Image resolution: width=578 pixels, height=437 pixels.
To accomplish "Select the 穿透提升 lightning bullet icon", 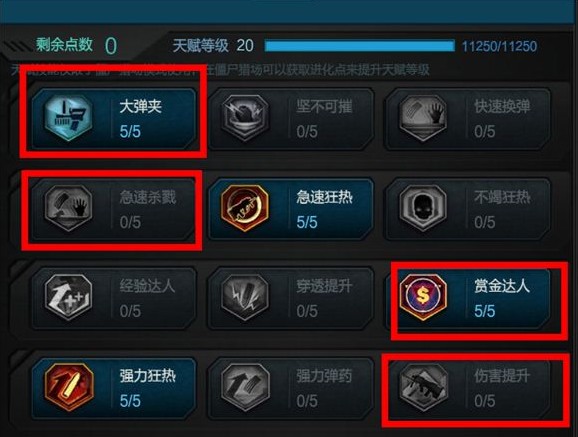I will click(x=246, y=296).
